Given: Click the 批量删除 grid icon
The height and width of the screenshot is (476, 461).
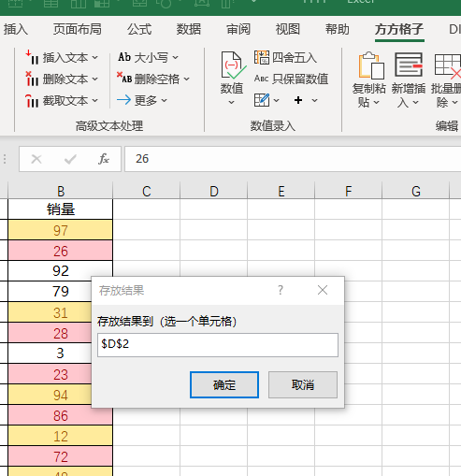Looking at the screenshot, I should 447,65.
